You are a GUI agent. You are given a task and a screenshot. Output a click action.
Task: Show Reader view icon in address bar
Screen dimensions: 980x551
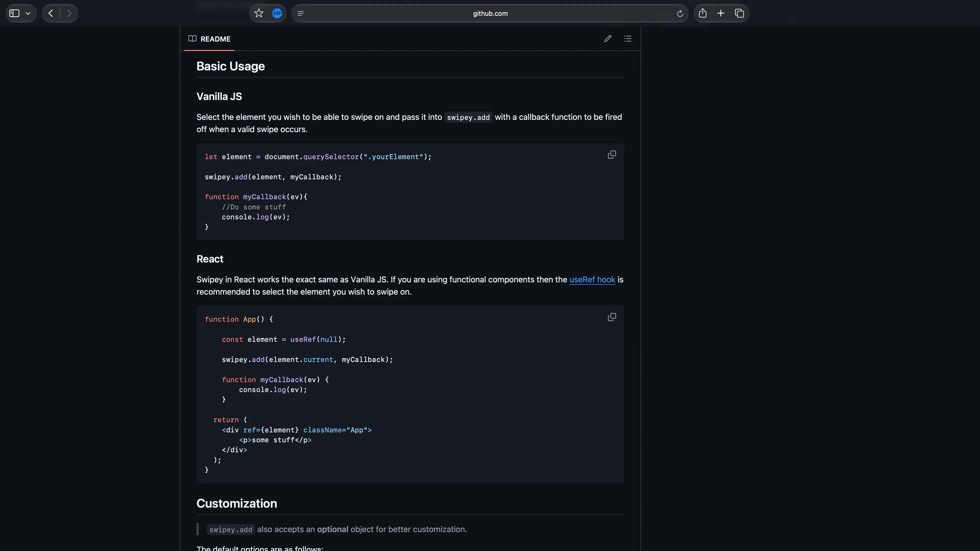tap(301, 13)
